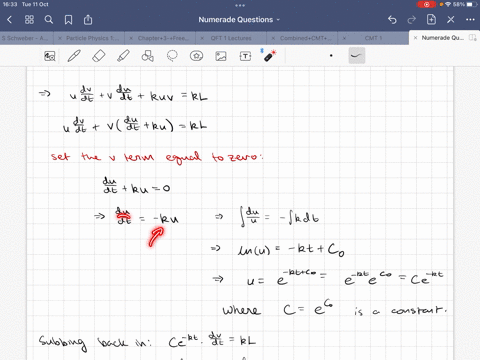Switch to the Chapter+3-+Free tab
Screen dimensions: 480x360
coord(163,38)
